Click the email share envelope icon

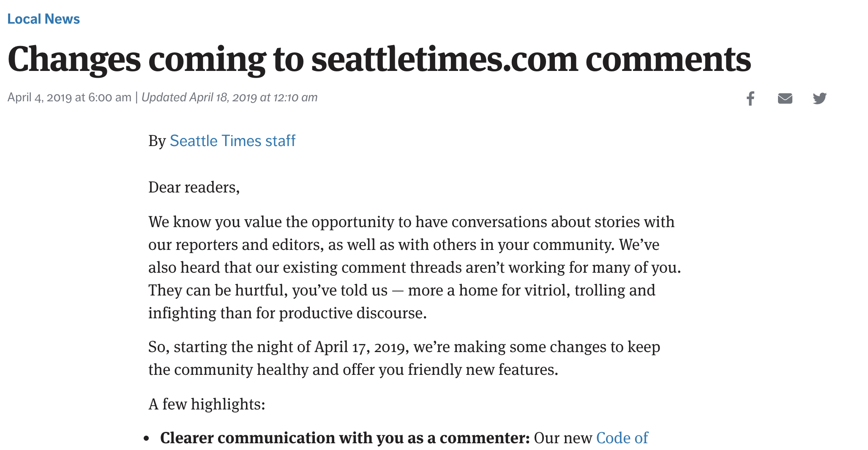(785, 98)
